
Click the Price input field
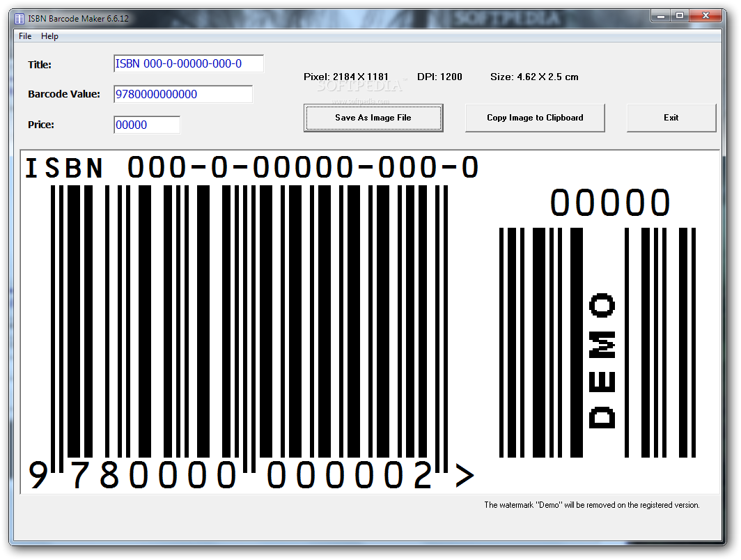pyautogui.click(x=147, y=125)
